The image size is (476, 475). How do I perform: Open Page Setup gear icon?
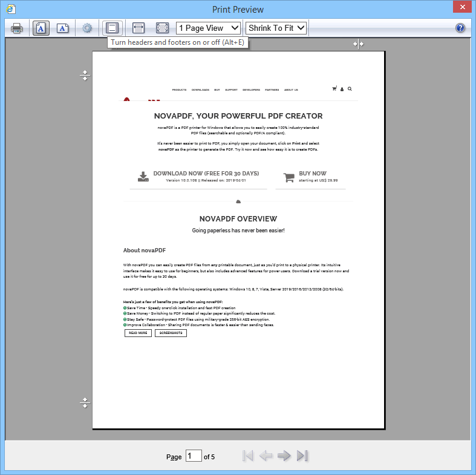[87, 28]
